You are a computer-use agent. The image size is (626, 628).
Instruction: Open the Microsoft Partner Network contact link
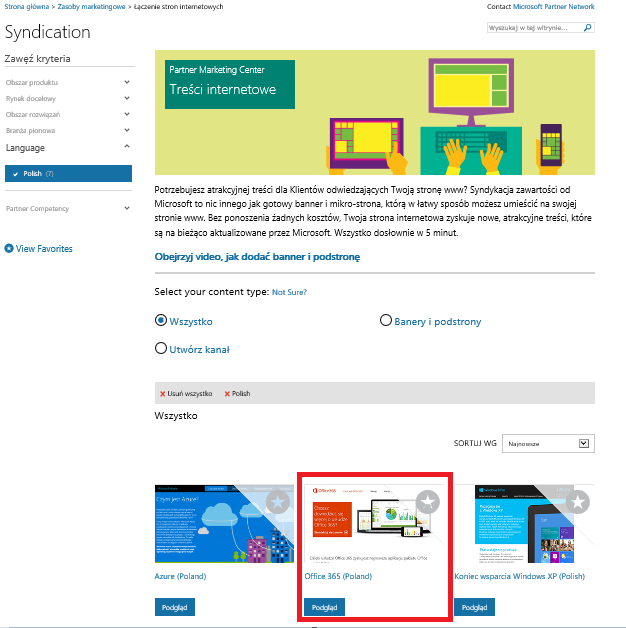pyautogui.click(x=554, y=7)
